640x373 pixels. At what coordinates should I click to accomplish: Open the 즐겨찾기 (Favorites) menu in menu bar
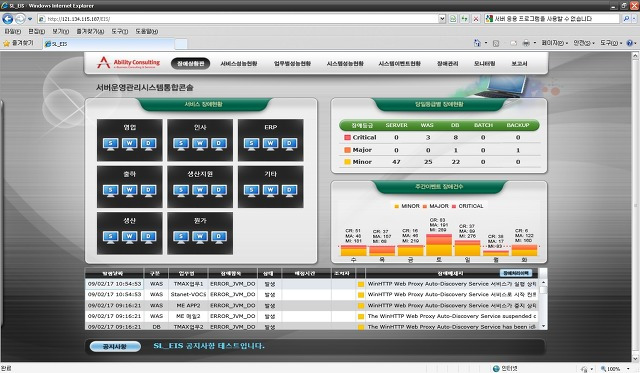(90, 31)
